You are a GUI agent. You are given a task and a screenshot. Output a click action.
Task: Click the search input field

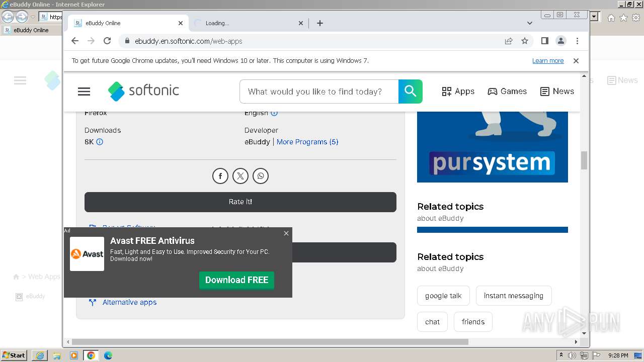point(319,92)
